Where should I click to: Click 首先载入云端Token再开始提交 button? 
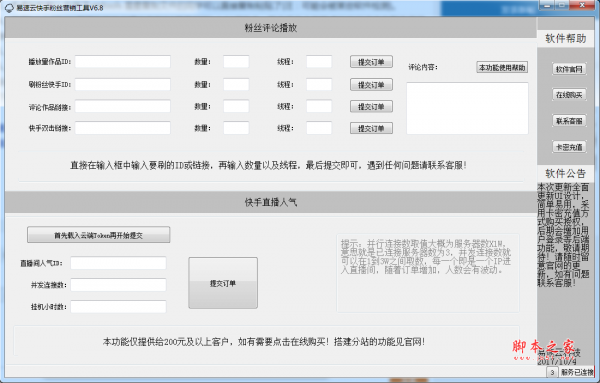[98, 235]
